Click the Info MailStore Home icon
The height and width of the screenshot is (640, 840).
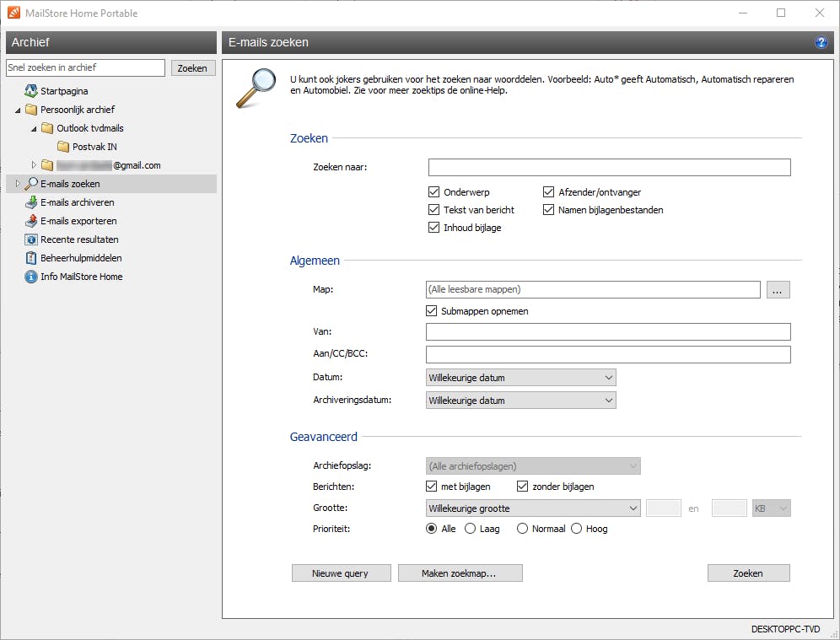(x=31, y=277)
